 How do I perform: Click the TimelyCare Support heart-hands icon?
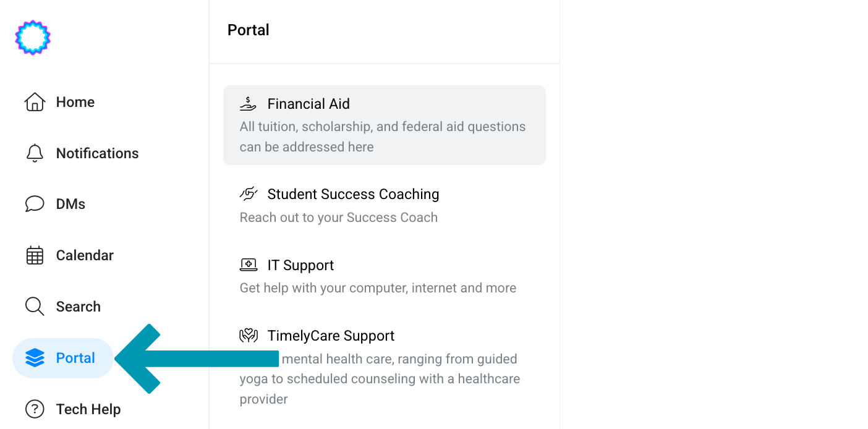(248, 336)
